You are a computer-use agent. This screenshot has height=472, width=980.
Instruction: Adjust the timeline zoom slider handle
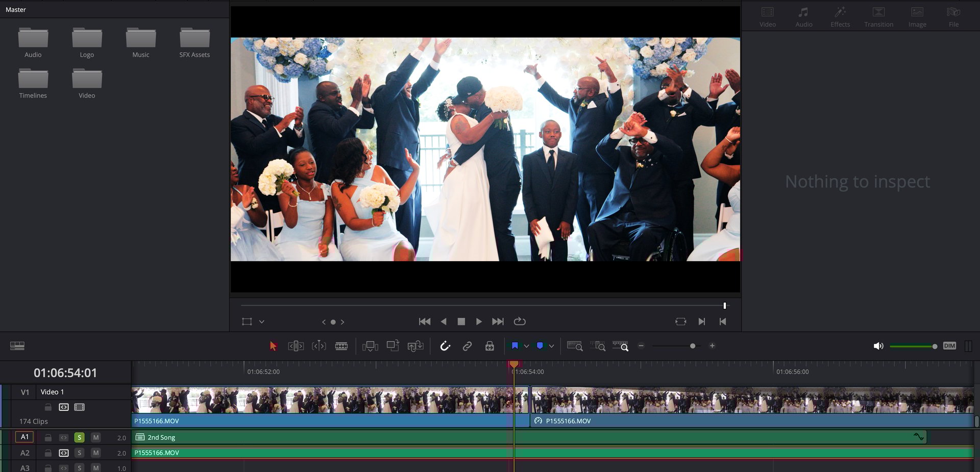click(693, 346)
